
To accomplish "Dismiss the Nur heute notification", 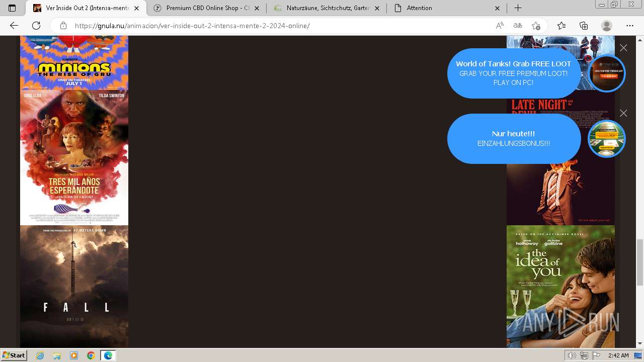I will pyautogui.click(x=623, y=113).
